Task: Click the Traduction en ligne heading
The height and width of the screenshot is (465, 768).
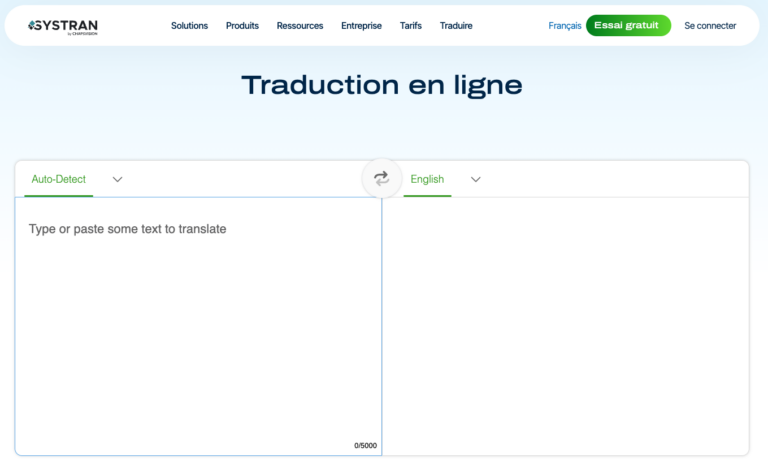Action: click(382, 85)
